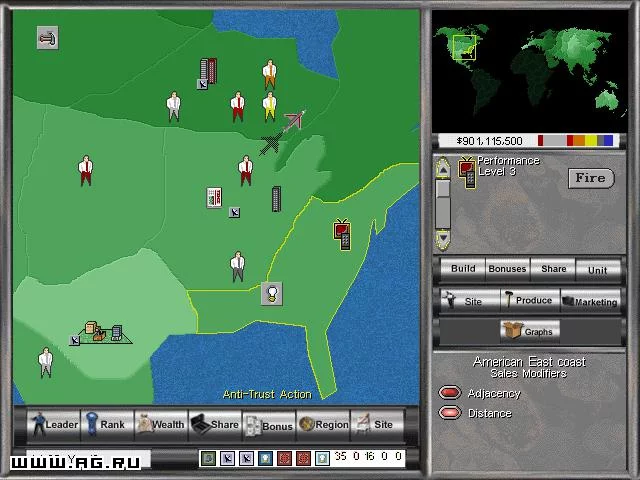Click the green square icon in the status bar

tap(209, 458)
